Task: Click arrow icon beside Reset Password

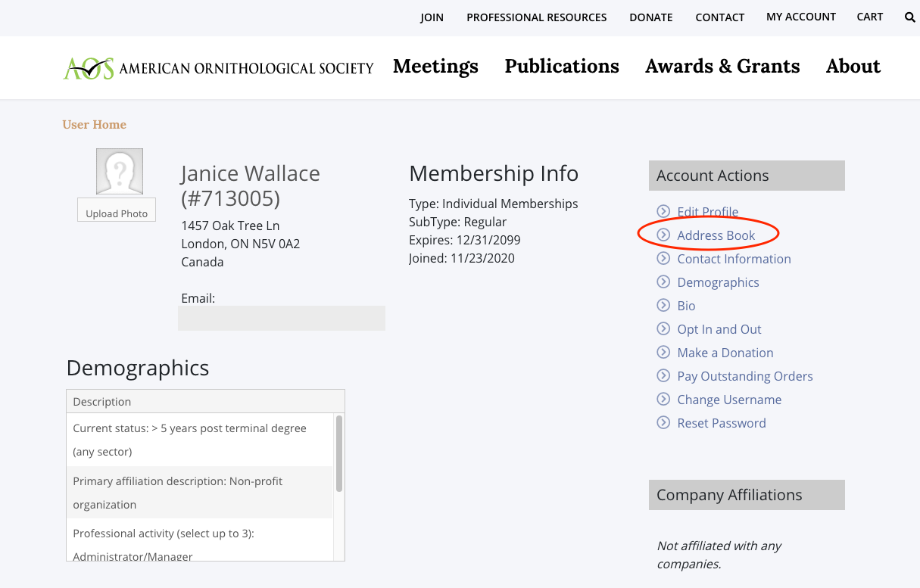Action: coord(663,423)
